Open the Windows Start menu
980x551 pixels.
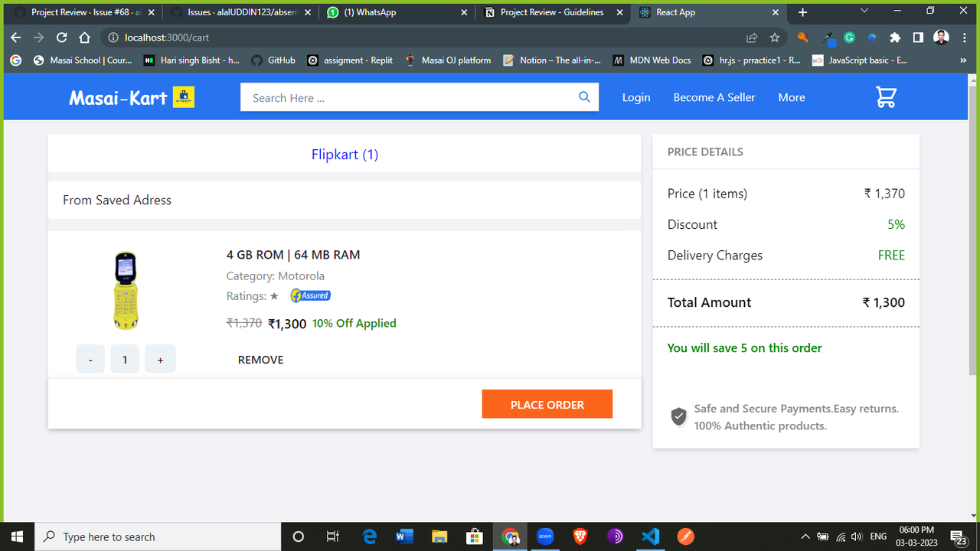pyautogui.click(x=17, y=536)
